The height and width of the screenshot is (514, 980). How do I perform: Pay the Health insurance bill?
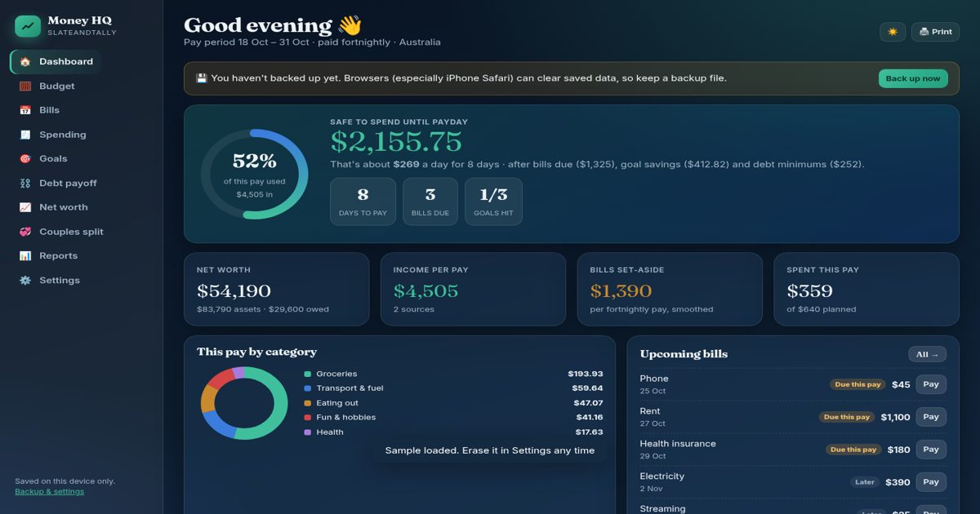click(x=931, y=450)
